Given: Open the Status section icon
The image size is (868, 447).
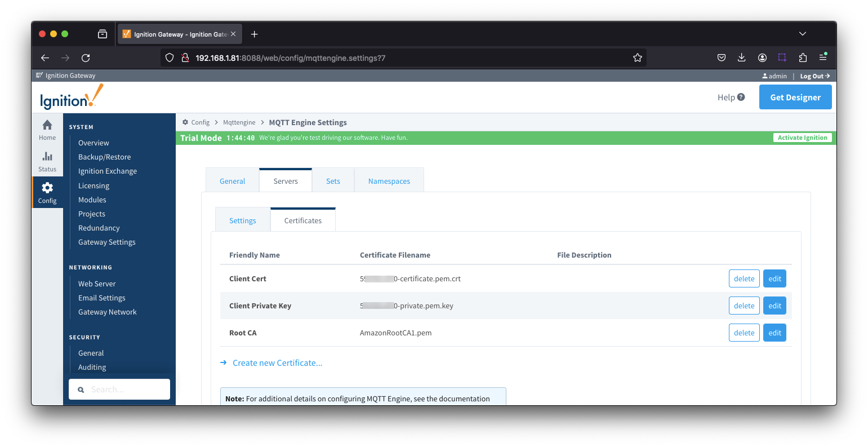Looking at the screenshot, I should coord(47,157).
